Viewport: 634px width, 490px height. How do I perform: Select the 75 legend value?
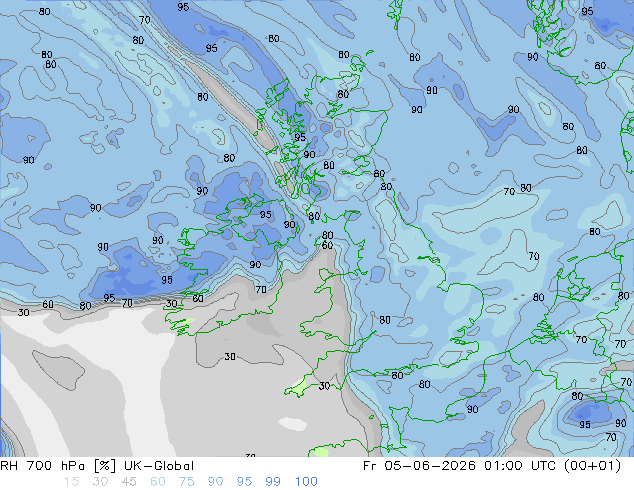click(186, 482)
